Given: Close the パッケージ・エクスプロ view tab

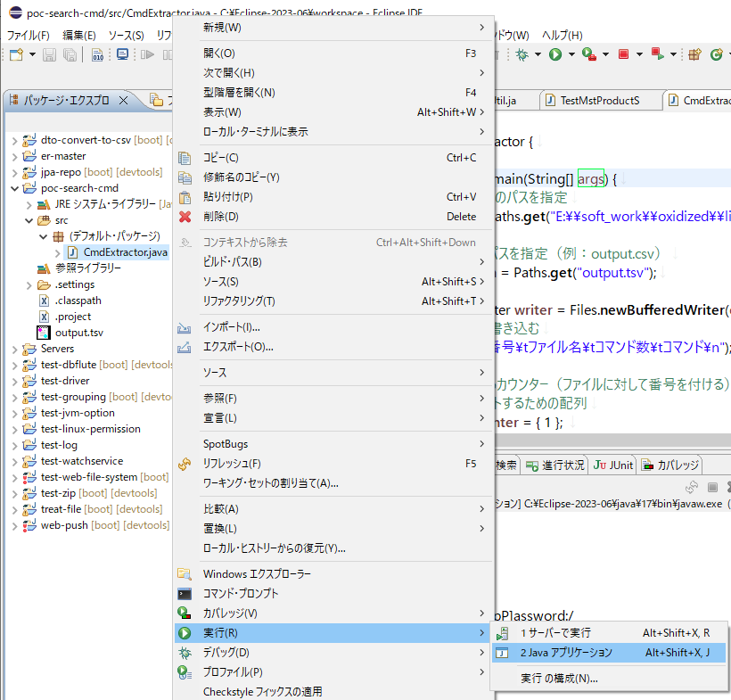Looking at the screenshot, I should [x=123, y=100].
